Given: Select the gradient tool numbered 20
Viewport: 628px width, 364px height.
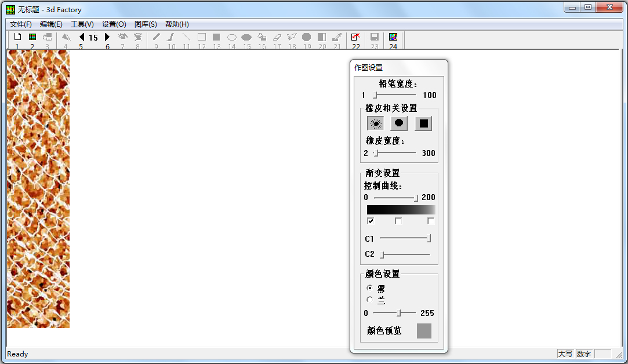Looking at the screenshot, I should point(322,37).
